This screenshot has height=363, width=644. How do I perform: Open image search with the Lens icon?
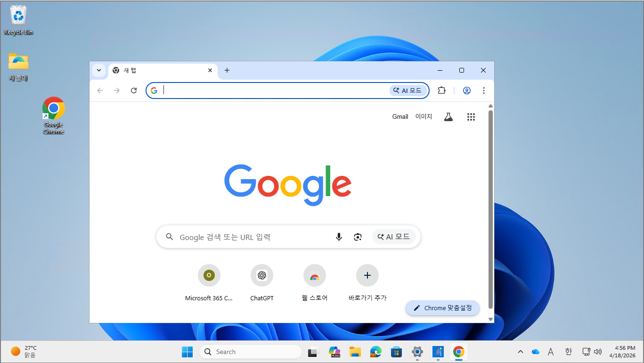pyautogui.click(x=358, y=237)
